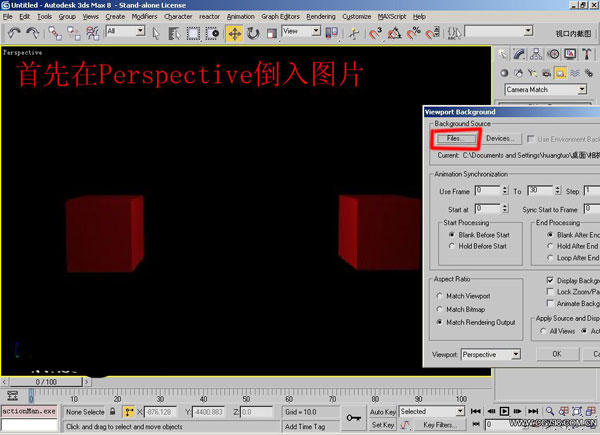Toggle the 3D Snaps icon
Screen dimensions: 600x435
coord(375,33)
